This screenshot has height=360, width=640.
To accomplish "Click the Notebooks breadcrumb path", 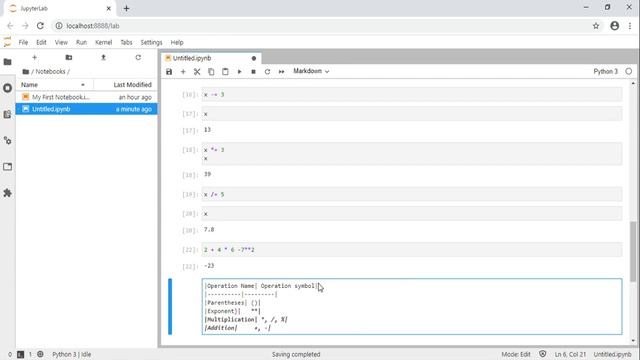I will pos(50,71).
